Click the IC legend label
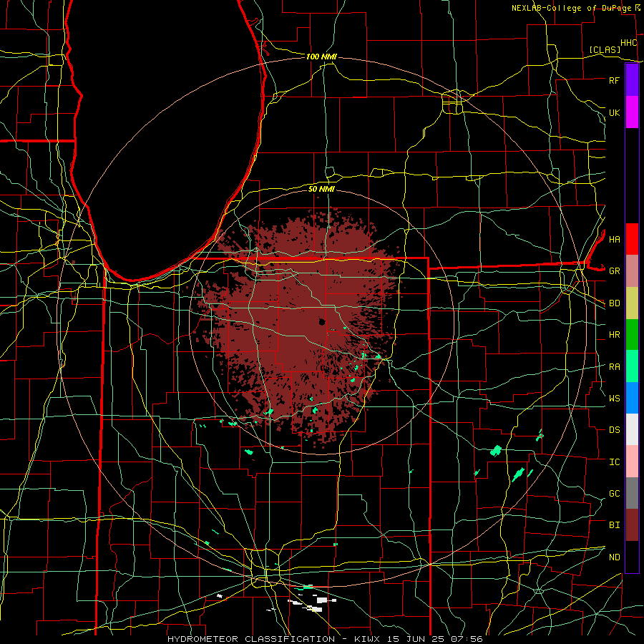Screen dimensions: 644x644 point(614,462)
